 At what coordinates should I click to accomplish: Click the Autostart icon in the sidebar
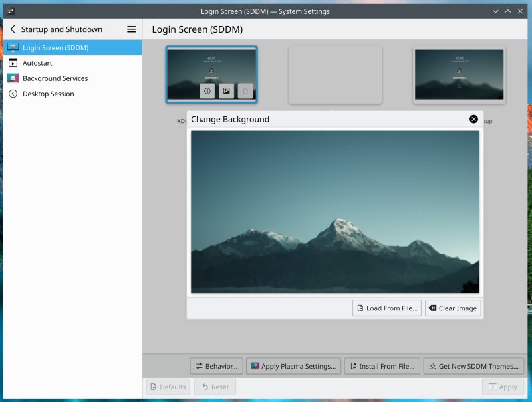pyautogui.click(x=13, y=63)
